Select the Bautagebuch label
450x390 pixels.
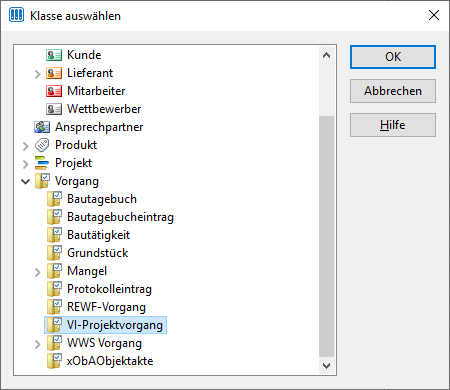click(x=102, y=199)
